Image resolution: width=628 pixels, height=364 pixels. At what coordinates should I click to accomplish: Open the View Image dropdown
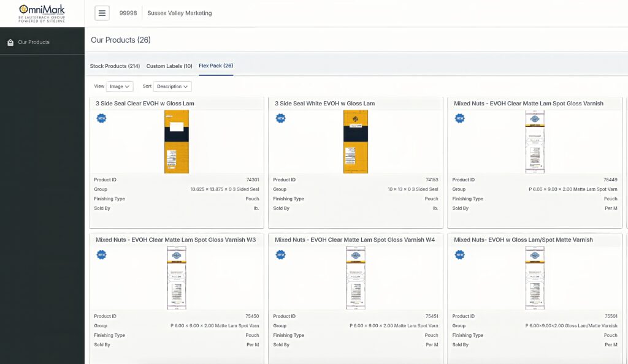point(120,86)
